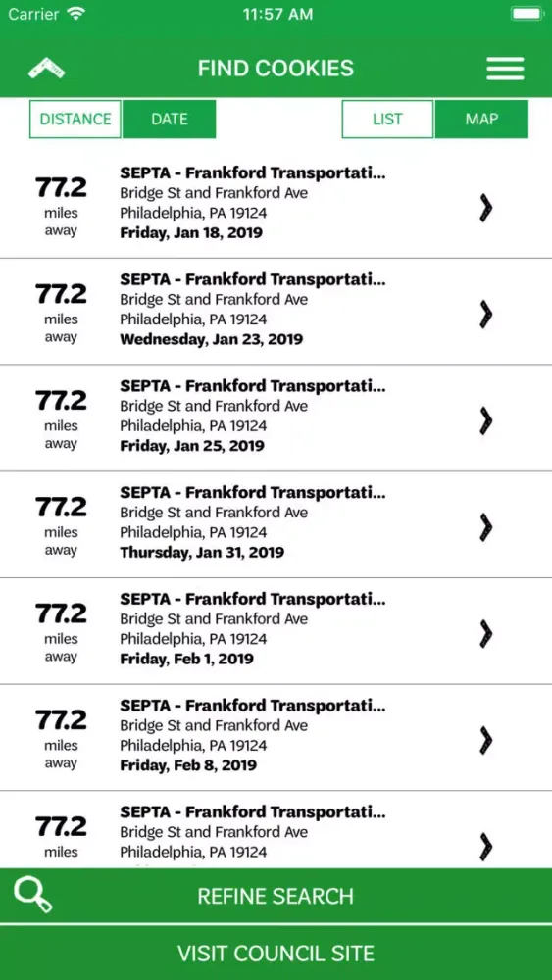Open chevron for Friday, Jan 25 booth
The height and width of the screenshot is (980, 552).
pos(485,420)
